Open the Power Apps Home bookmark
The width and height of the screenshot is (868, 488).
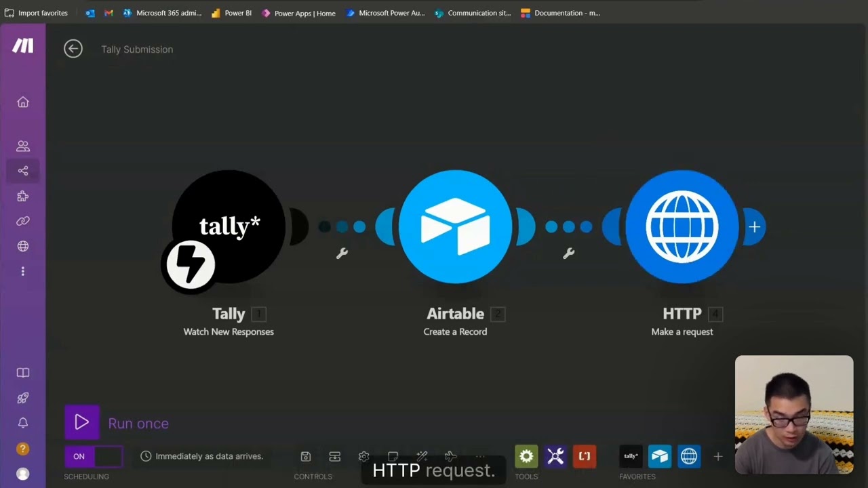pyautogui.click(x=298, y=13)
